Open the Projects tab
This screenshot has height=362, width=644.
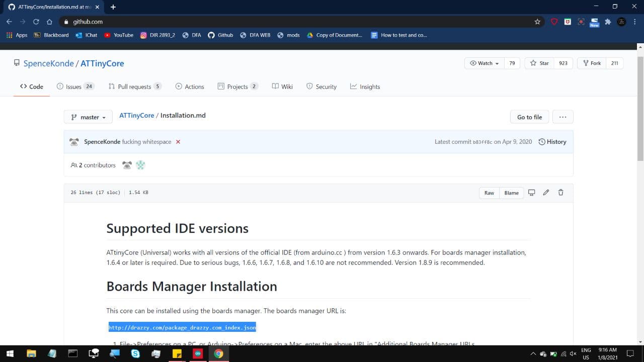click(237, 86)
